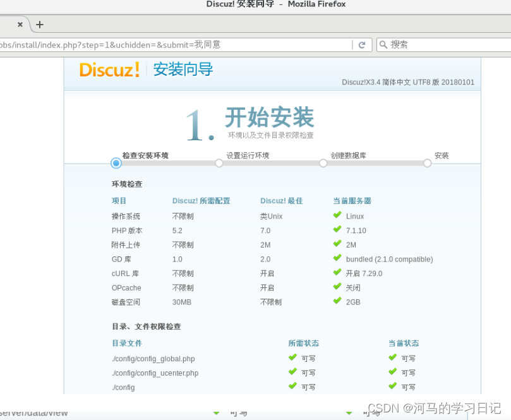Click checkmark beside current server 2M
511x420 pixels.
[x=337, y=244]
